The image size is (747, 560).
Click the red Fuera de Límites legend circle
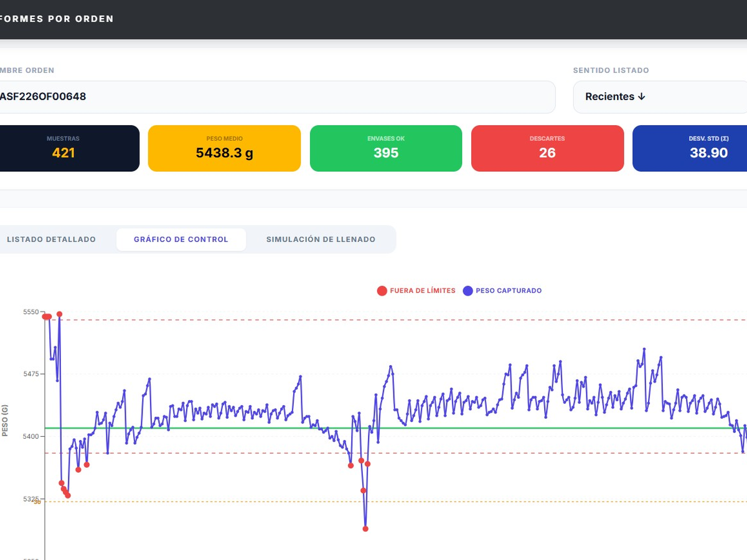click(x=382, y=291)
